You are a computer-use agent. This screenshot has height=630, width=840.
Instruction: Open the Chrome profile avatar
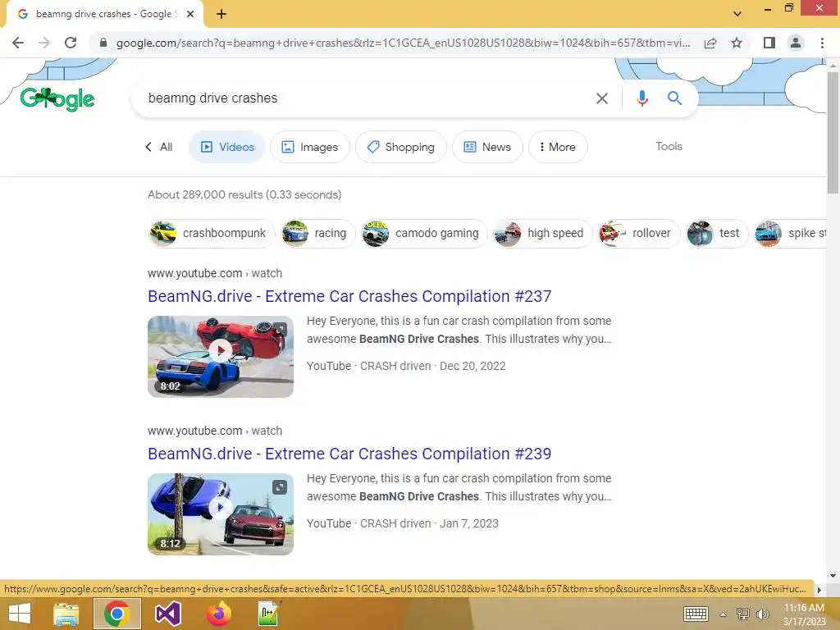click(796, 43)
